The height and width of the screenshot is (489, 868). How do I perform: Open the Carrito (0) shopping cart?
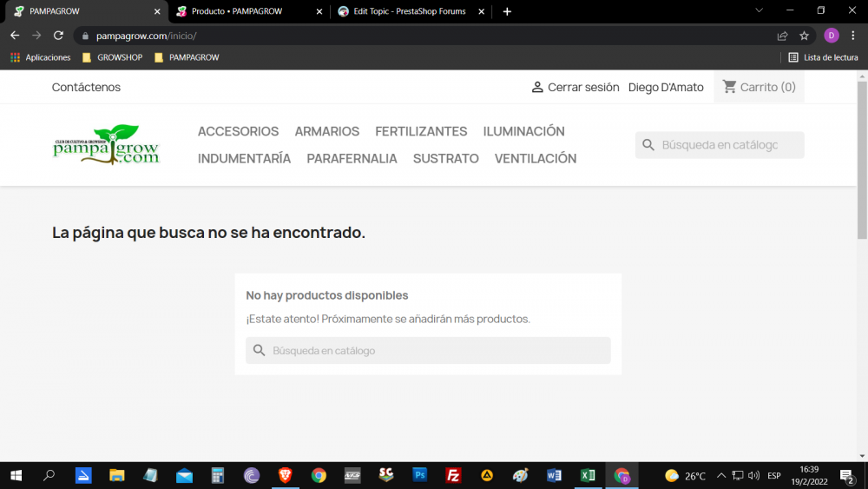tap(759, 87)
